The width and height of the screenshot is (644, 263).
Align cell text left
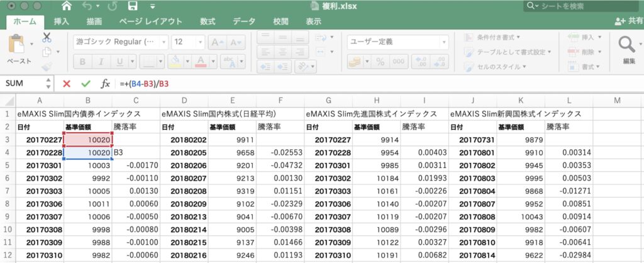(265, 52)
